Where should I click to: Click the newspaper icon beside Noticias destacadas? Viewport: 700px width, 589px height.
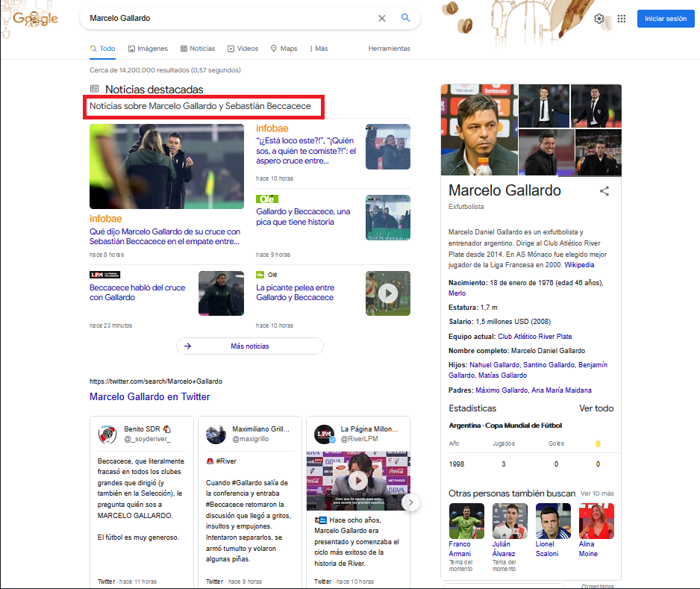pyautogui.click(x=94, y=89)
